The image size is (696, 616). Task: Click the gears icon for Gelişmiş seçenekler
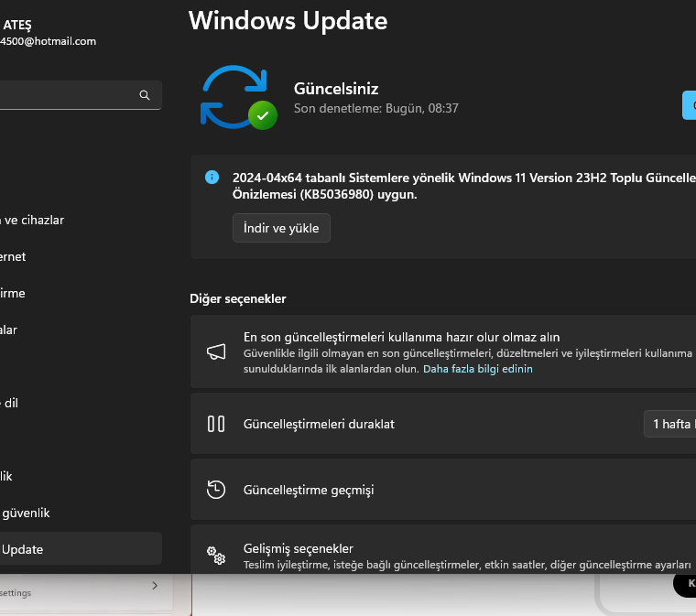click(x=216, y=556)
